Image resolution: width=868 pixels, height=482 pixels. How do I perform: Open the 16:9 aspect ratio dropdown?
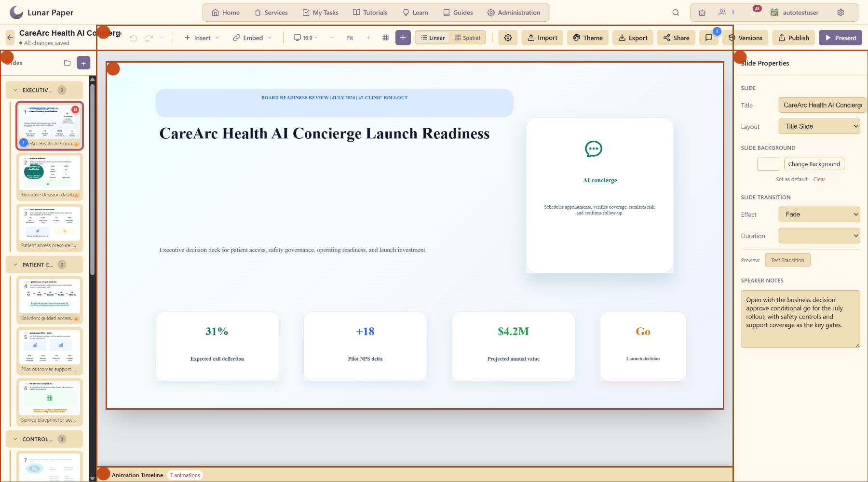pos(306,38)
